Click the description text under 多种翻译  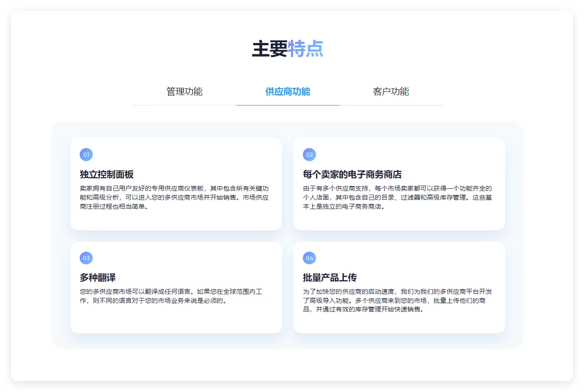click(x=171, y=296)
